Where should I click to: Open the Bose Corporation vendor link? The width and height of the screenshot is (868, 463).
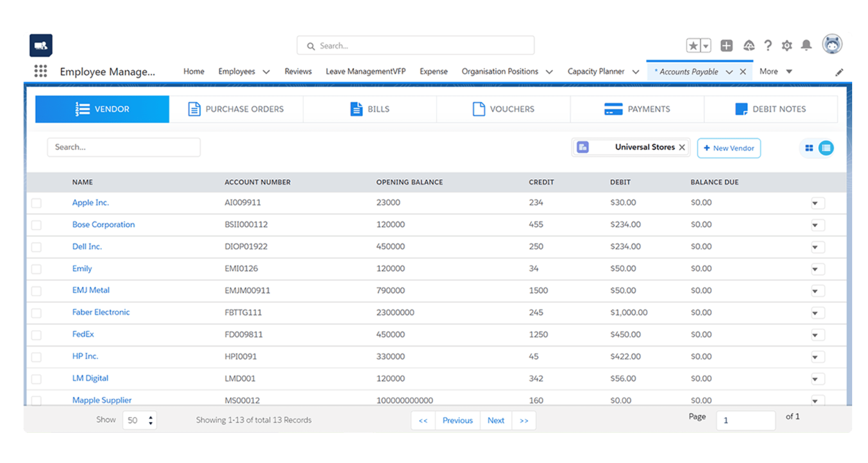pos(103,224)
